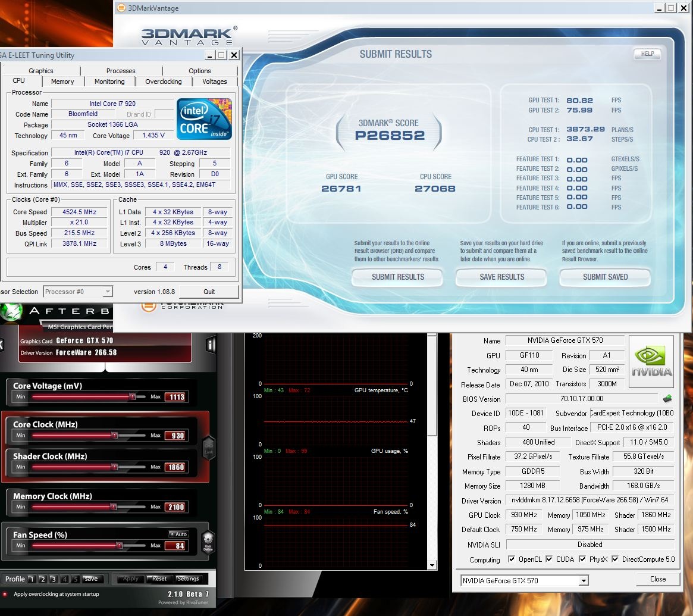This screenshot has height=616, width=693.
Task: Click the Core Voltage slider handle
Action: point(132,396)
